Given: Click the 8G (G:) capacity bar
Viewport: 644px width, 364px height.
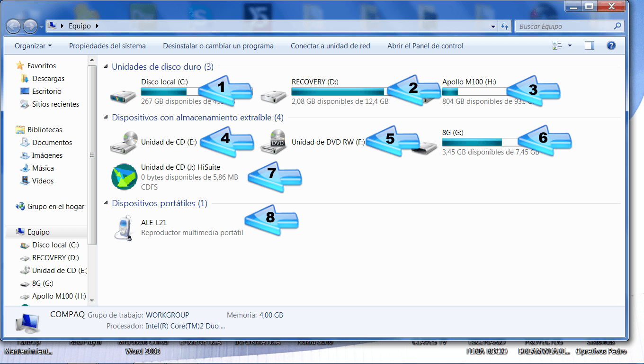Looking at the screenshot, I should 479,142.
